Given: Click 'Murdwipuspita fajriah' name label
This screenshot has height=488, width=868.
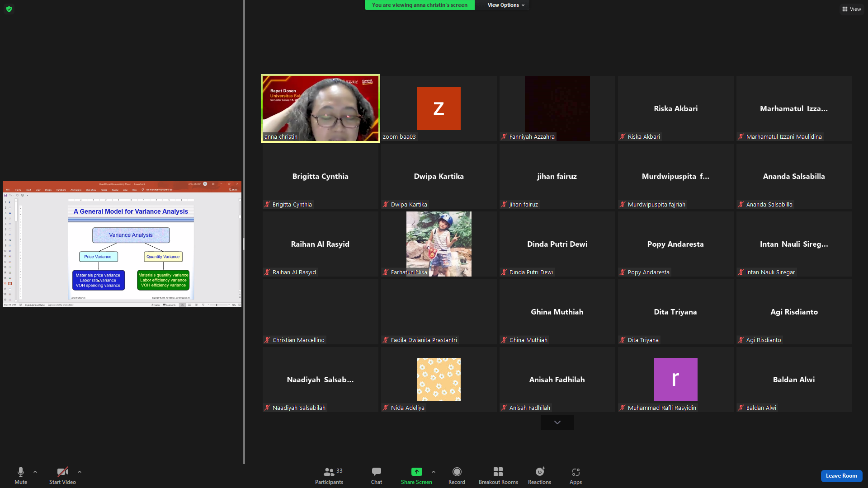Looking at the screenshot, I should coord(656,204).
